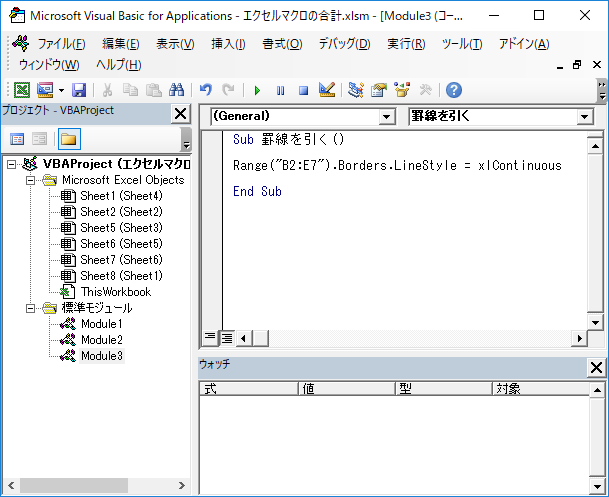Click the View Microsoft Excel icon

(x=21, y=90)
